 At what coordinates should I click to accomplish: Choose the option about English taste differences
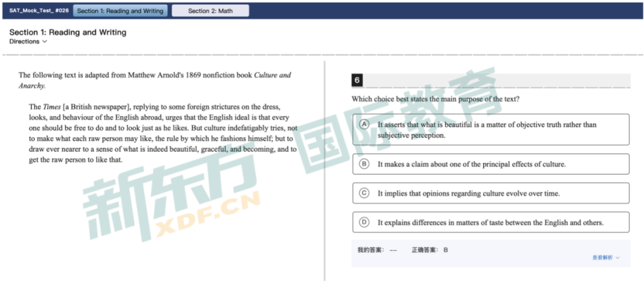tap(491, 222)
